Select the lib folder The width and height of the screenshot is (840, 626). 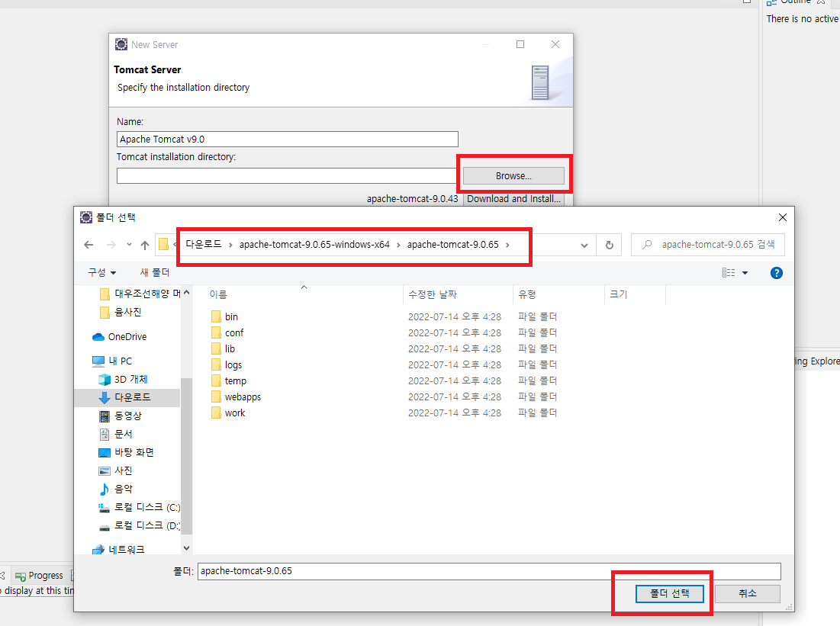click(230, 348)
